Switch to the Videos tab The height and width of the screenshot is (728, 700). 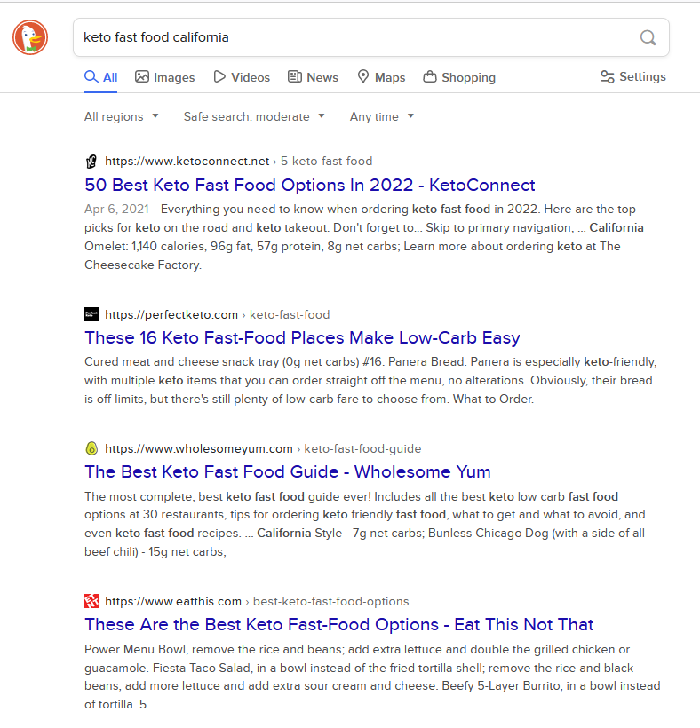242,77
